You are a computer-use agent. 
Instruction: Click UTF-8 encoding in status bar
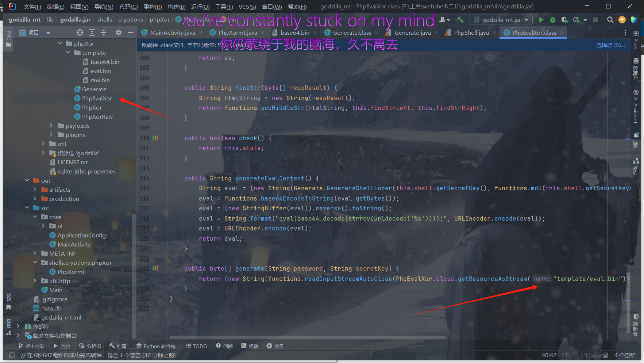point(588,355)
